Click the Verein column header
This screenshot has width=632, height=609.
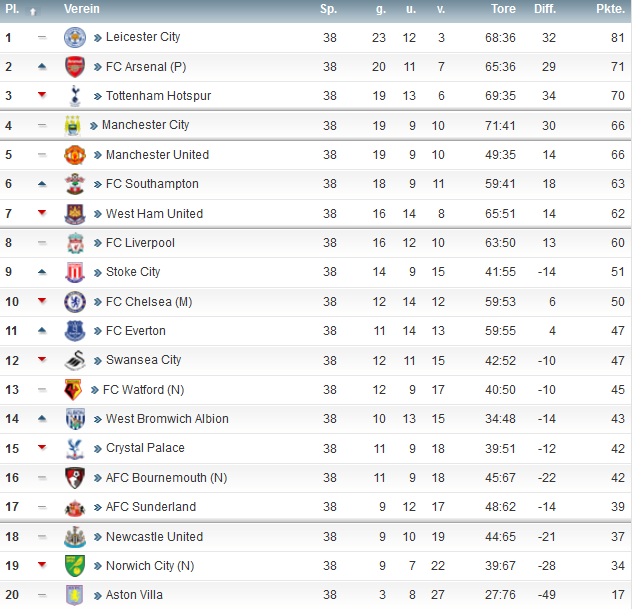(x=81, y=9)
